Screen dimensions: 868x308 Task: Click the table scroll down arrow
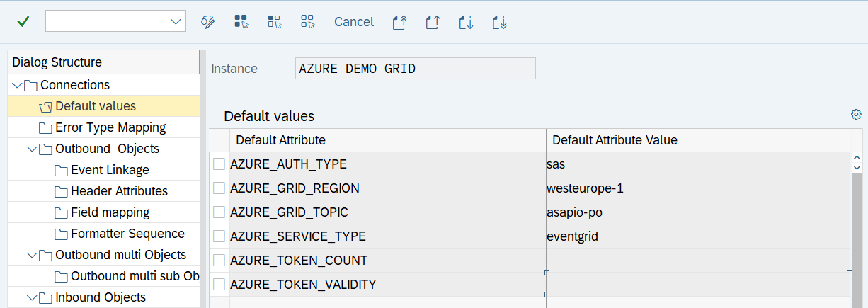coord(857,168)
